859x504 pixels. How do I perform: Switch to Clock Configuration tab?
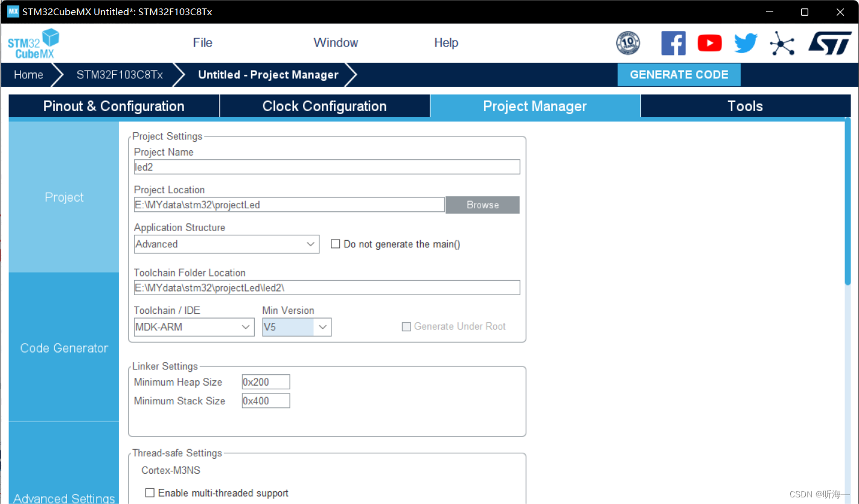325,106
